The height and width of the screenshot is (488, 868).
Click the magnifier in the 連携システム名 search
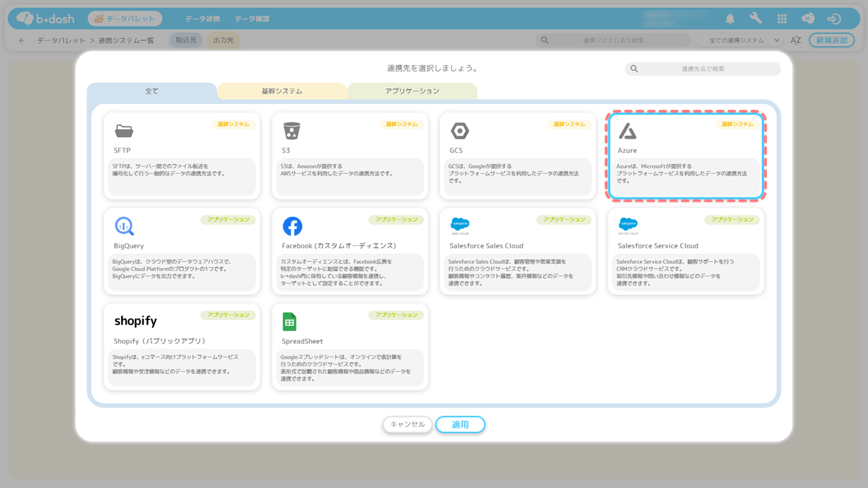[x=544, y=40]
